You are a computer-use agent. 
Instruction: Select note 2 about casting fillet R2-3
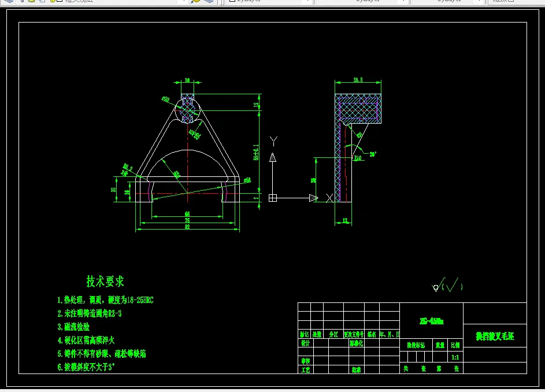[x=90, y=314]
